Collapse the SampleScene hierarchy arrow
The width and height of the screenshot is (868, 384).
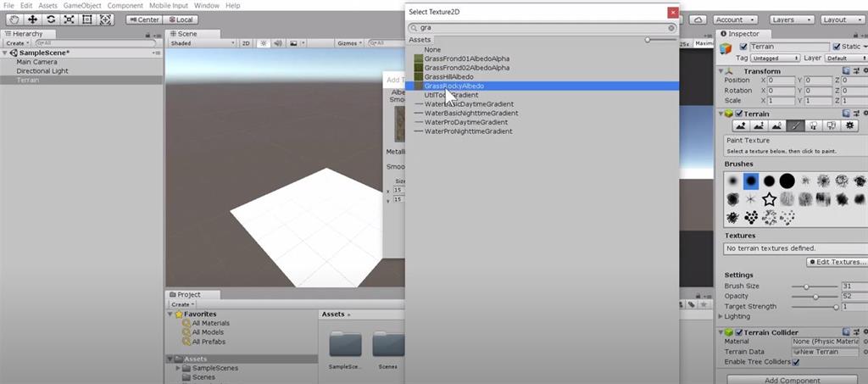click(x=6, y=53)
